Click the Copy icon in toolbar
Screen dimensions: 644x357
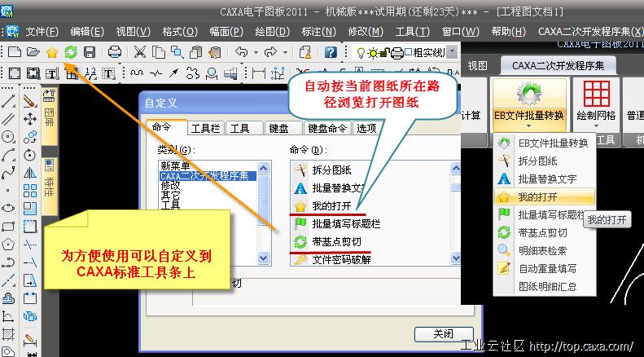(159, 52)
